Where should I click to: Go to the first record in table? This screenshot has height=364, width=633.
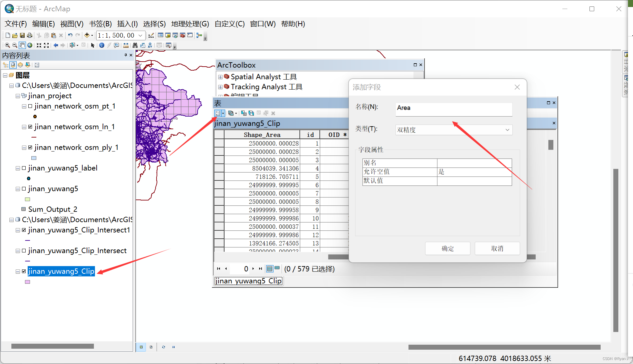point(219,269)
